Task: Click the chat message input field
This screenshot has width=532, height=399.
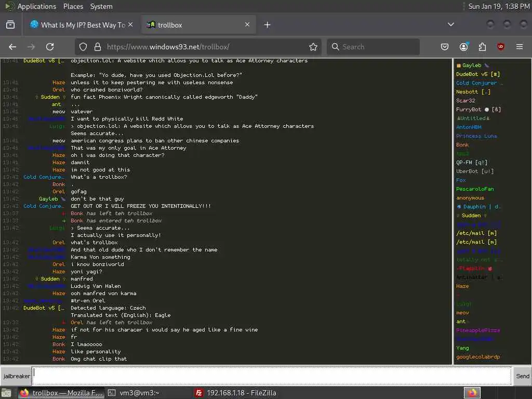Action: (x=272, y=376)
